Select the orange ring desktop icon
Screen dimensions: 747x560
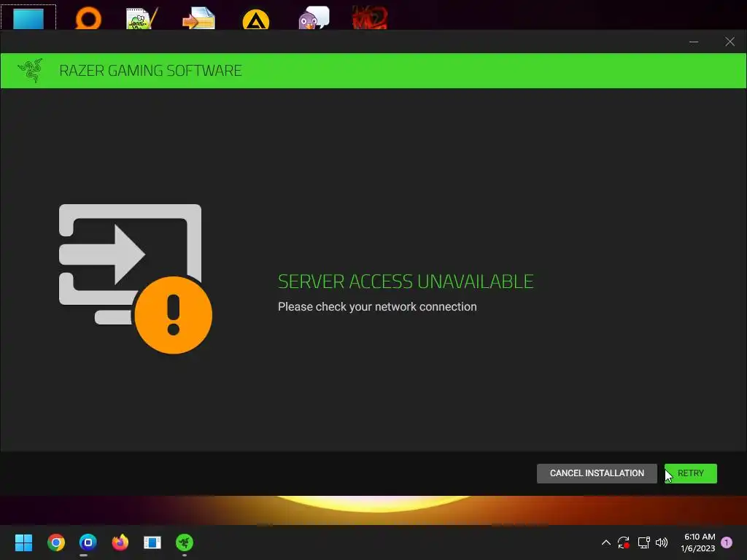tap(88, 18)
